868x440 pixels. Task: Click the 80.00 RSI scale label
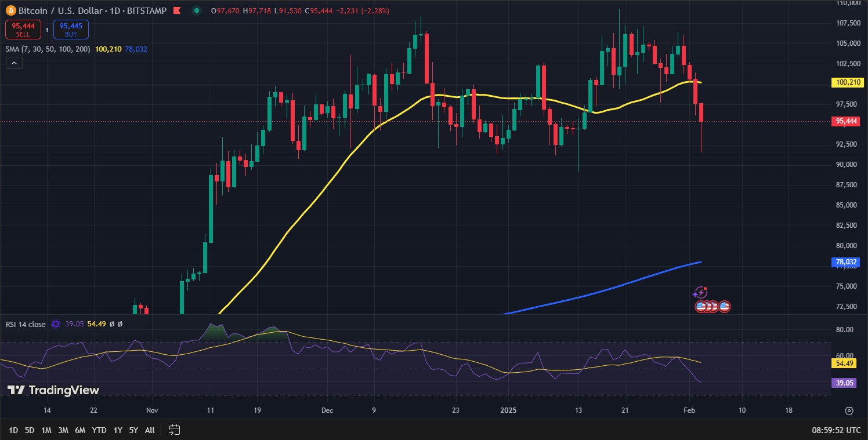click(844, 329)
